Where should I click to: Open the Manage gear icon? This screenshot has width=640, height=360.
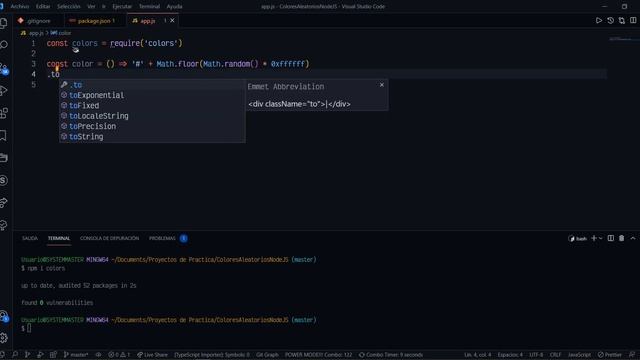coord(4,338)
